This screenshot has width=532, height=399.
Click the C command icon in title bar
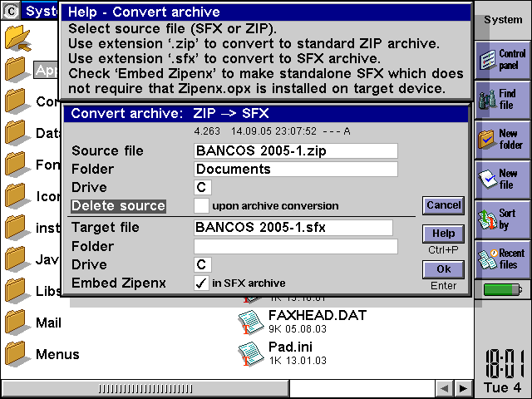11,11
